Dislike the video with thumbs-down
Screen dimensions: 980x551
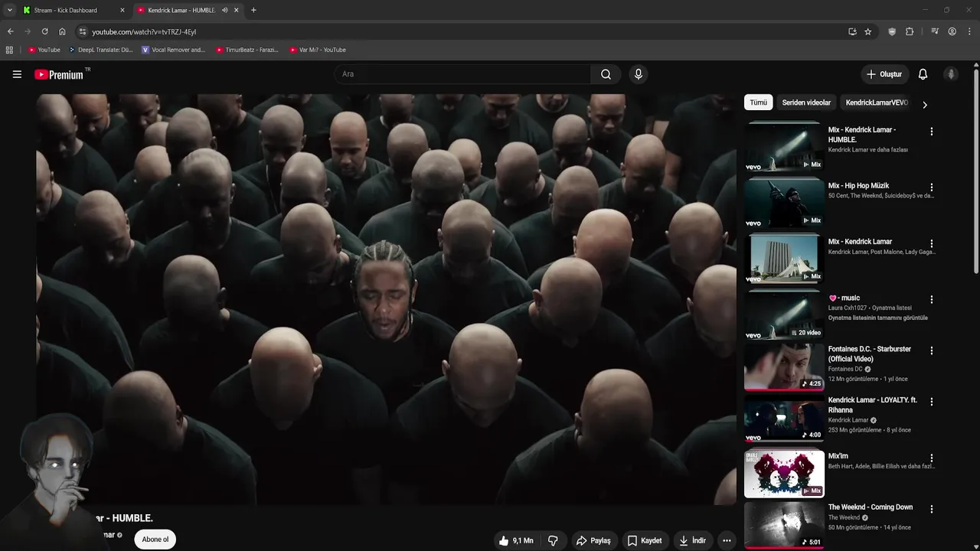point(553,540)
